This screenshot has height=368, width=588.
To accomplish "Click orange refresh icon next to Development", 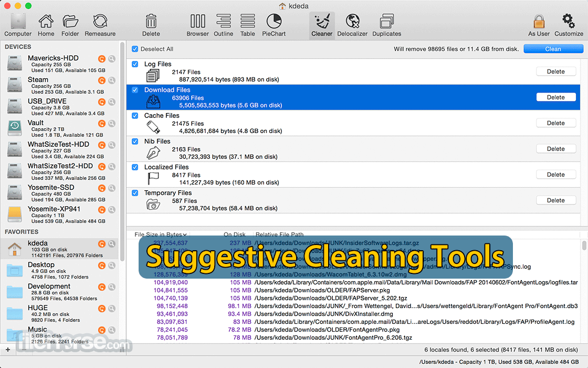I will click(102, 287).
